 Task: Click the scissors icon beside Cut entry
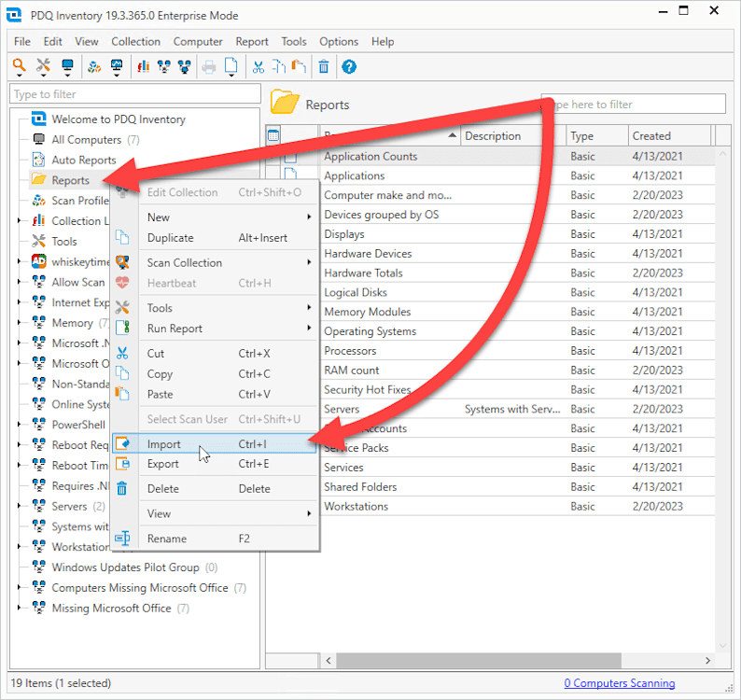(x=122, y=353)
